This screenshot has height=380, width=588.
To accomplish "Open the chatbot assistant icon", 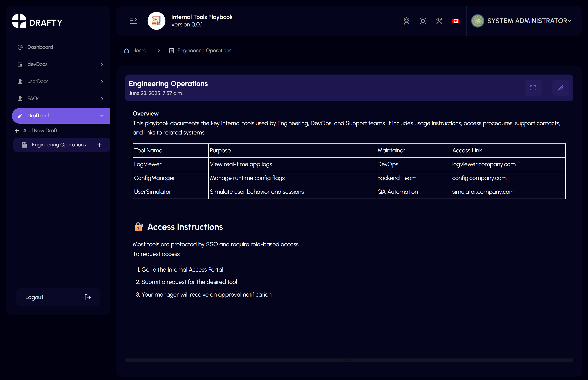I will point(406,21).
